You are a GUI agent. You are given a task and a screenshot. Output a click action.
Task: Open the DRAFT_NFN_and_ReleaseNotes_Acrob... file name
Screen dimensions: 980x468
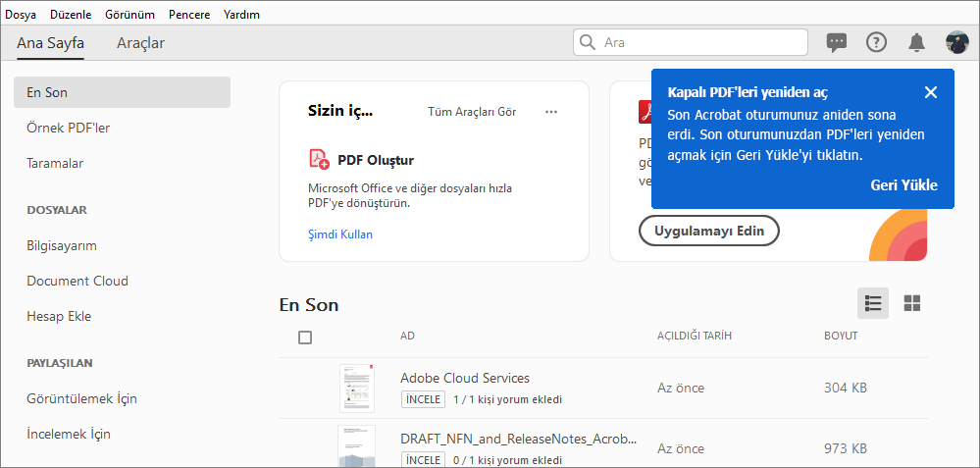coord(519,438)
